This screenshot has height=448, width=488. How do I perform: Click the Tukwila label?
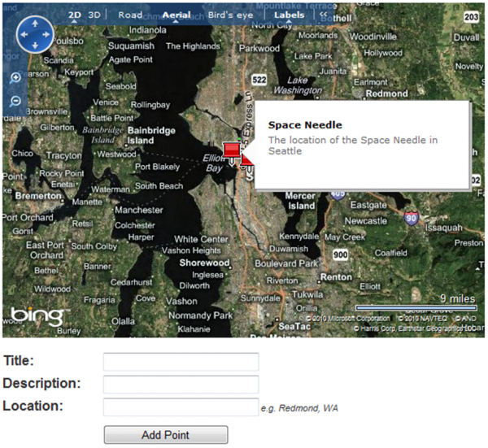pyautogui.click(x=307, y=294)
